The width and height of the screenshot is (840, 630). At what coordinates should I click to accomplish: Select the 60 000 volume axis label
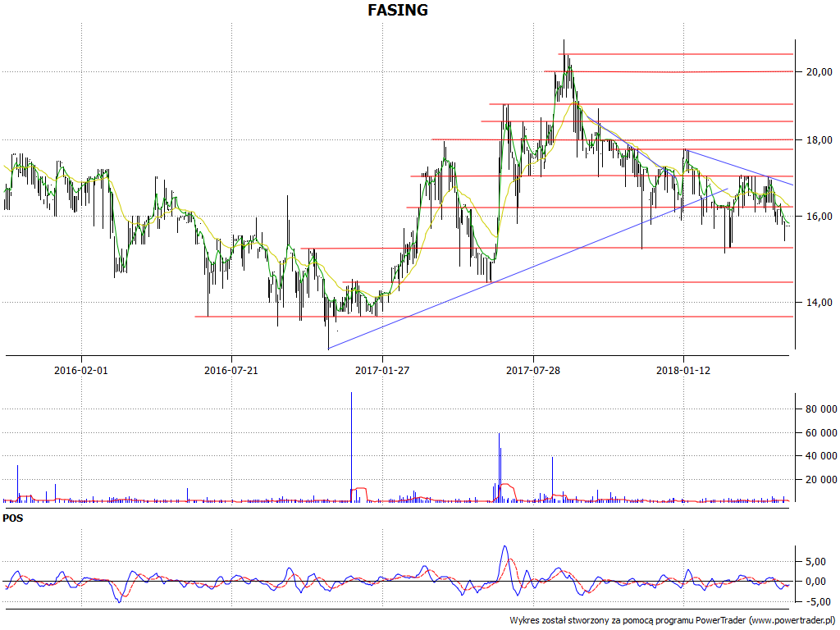coord(821,433)
